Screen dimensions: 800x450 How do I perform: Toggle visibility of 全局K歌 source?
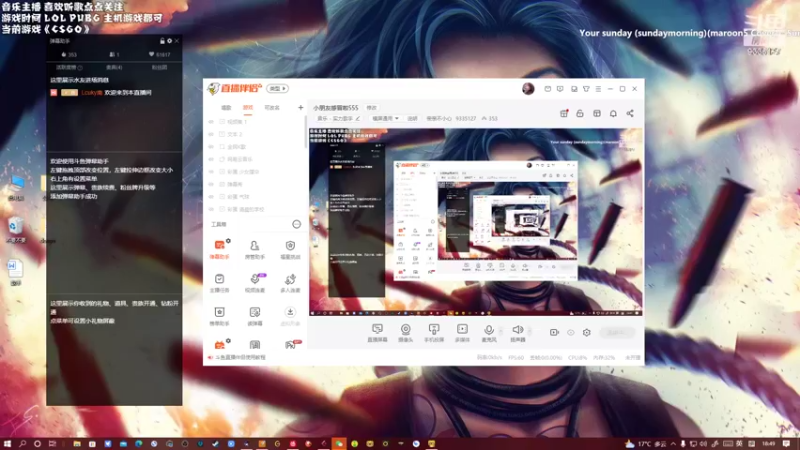(211, 147)
